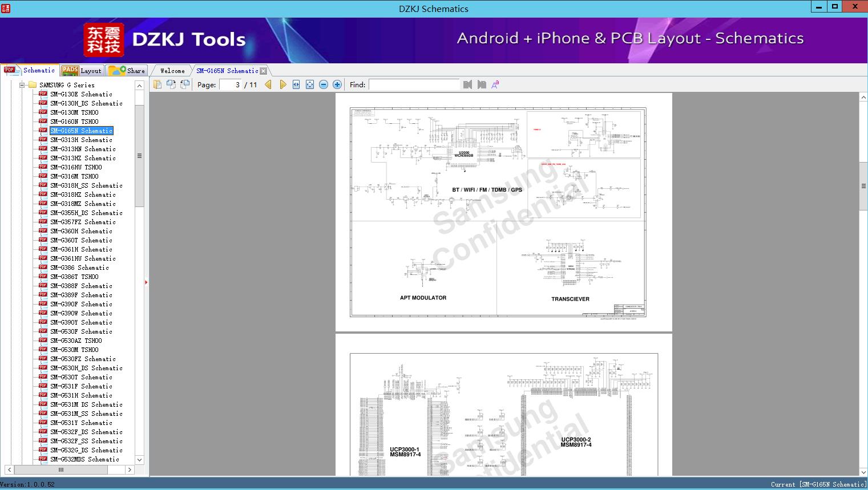Select SM-G530AZ TSHOO entry
The image size is (868, 490).
click(76, 341)
